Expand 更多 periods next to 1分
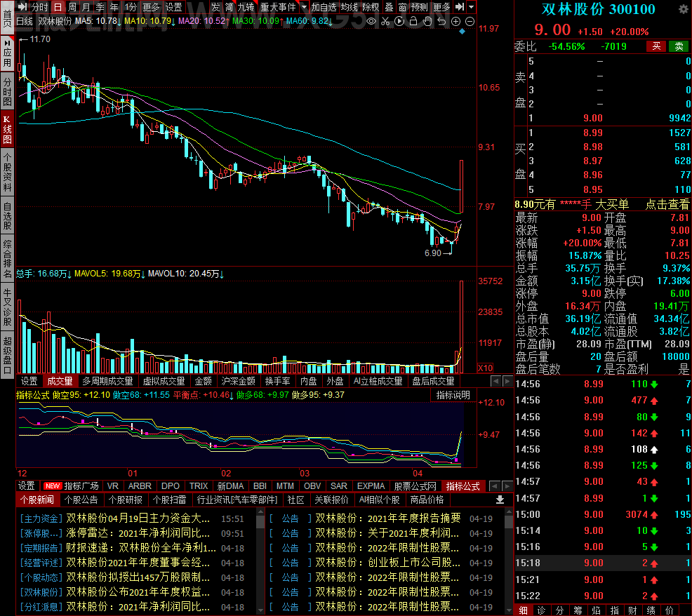692x616 pixels. 151,7
